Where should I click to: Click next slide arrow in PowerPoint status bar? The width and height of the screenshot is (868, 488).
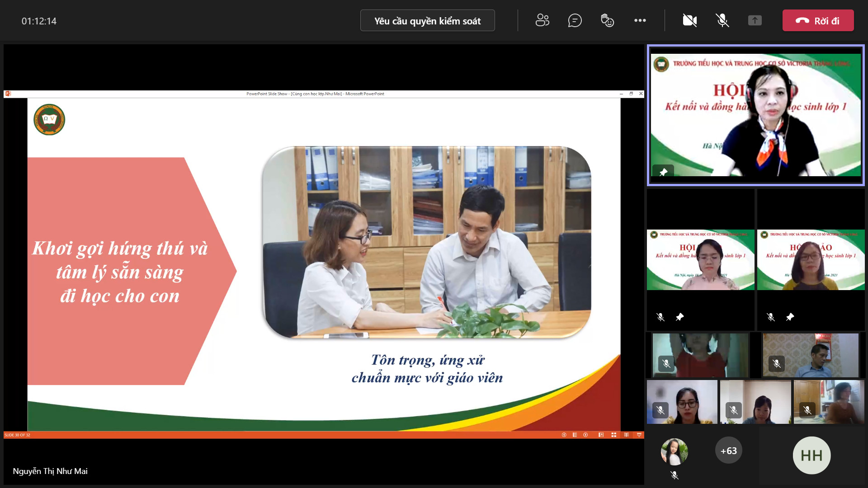point(585,435)
